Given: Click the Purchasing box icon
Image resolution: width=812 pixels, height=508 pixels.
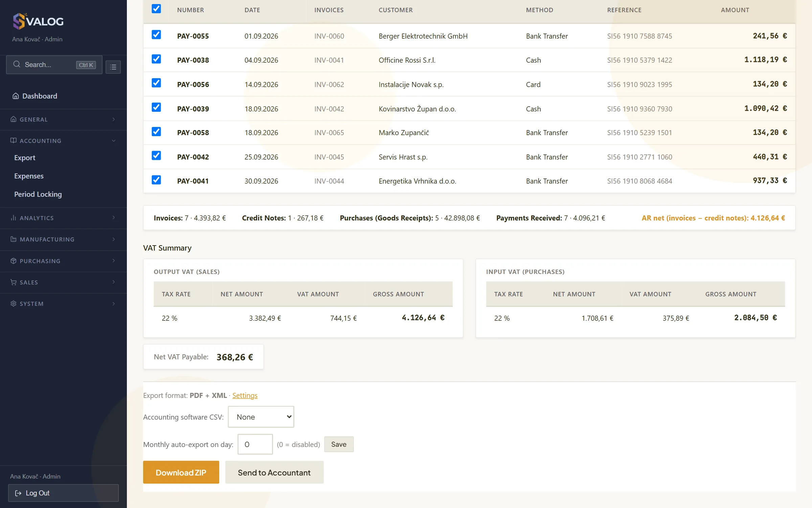Looking at the screenshot, I should 14,261.
